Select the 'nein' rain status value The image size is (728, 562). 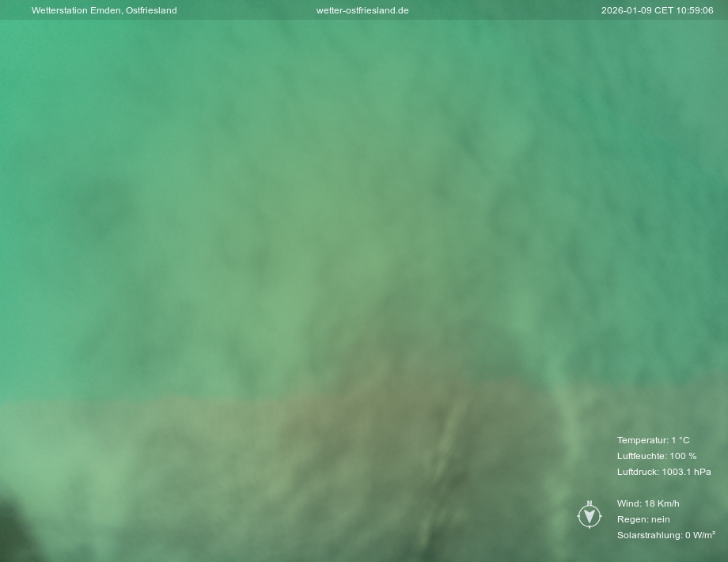(x=660, y=519)
